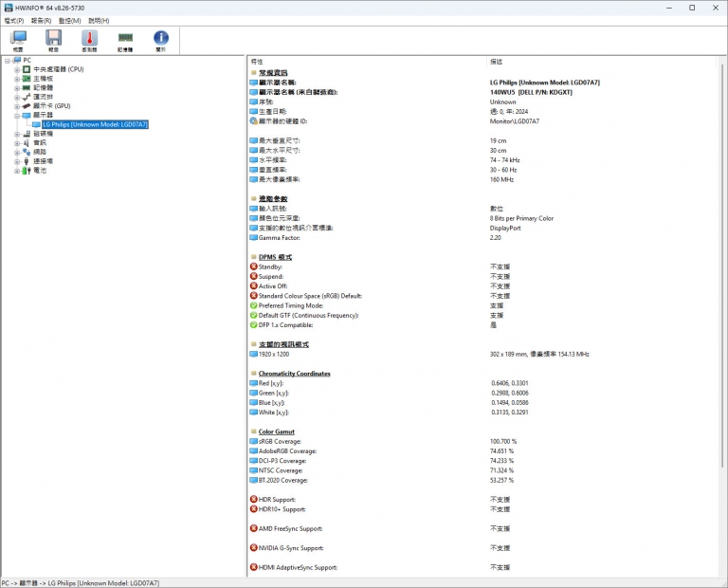Click the red X icon beside Standby

253,266
